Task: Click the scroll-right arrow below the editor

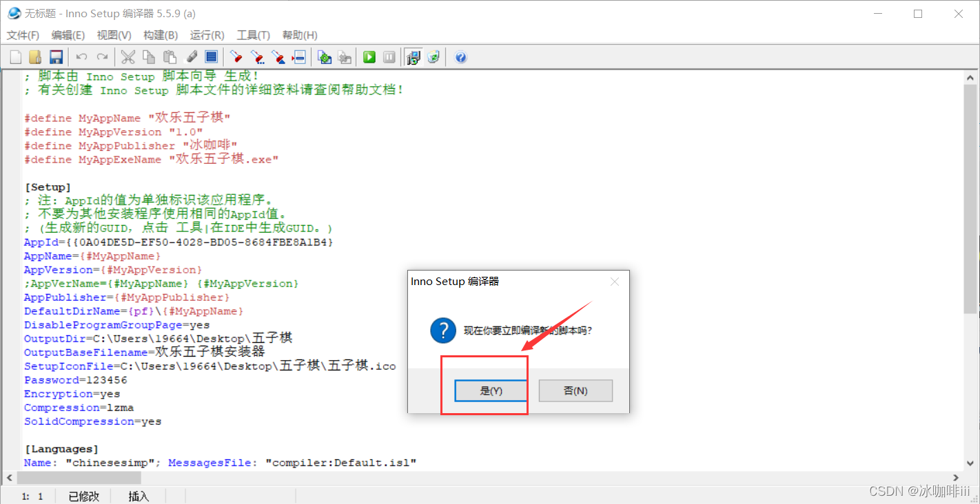Action: (956, 477)
